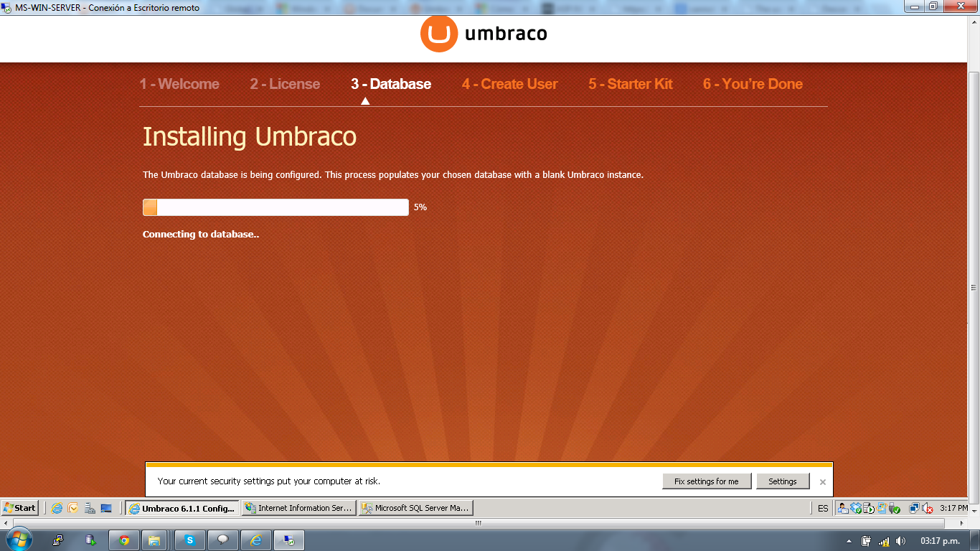Open Settings from the security warning bar
This screenshot has height=551, width=980.
click(x=783, y=481)
